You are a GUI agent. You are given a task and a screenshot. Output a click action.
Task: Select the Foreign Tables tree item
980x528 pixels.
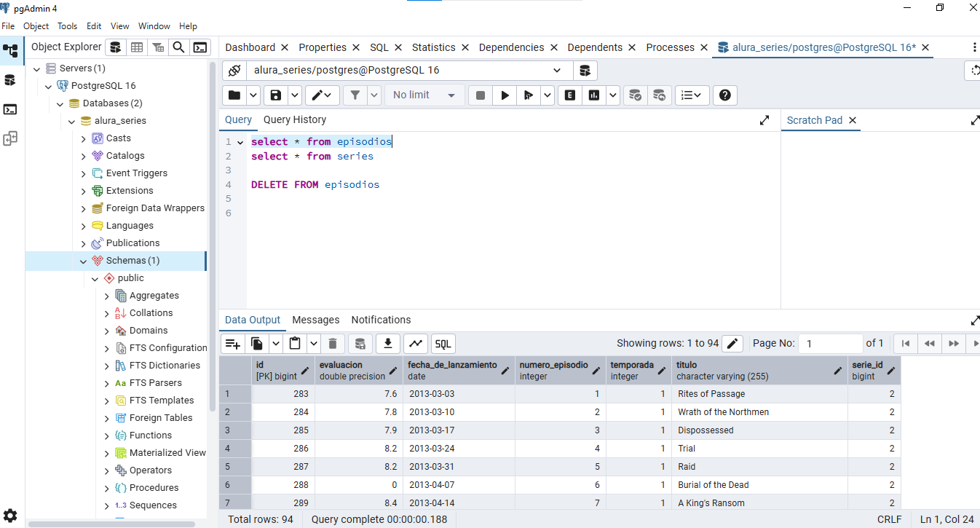161,418
